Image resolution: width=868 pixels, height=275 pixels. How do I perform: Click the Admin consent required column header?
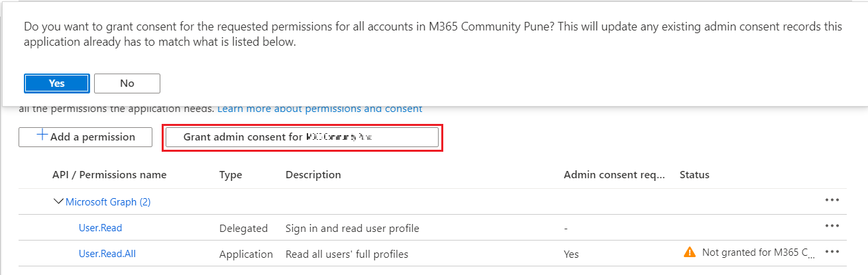(614, 175)
